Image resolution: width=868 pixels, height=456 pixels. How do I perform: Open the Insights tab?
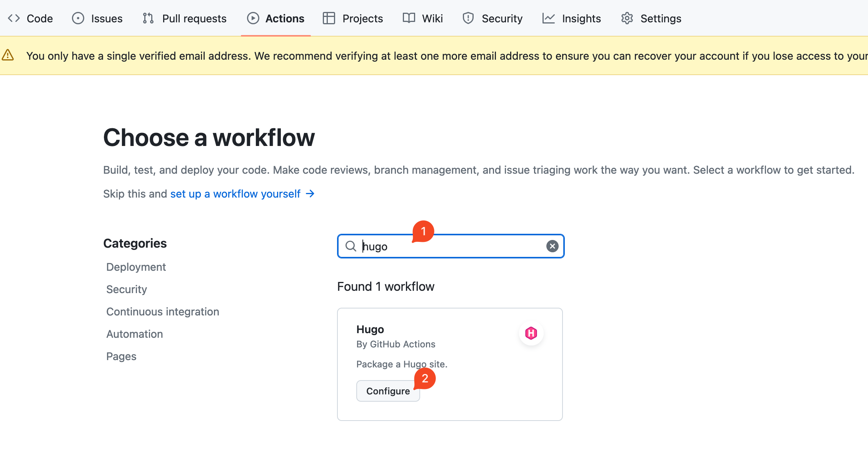point(572,18)
